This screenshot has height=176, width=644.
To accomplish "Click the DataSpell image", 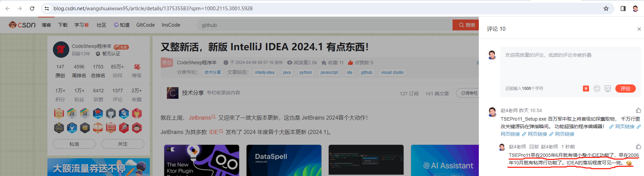I will point(284,160).
